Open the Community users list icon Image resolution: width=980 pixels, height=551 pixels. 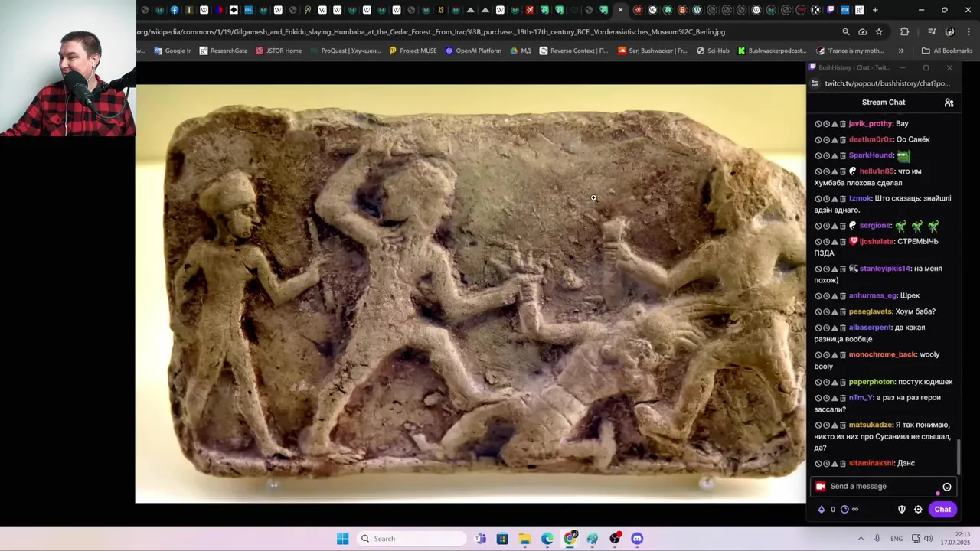[x=949, y=103]
